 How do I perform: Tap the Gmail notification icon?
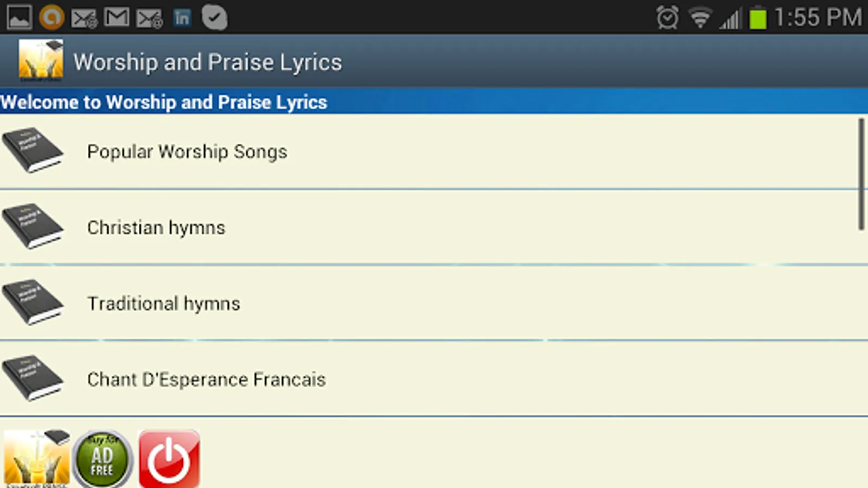coord(117,18)
